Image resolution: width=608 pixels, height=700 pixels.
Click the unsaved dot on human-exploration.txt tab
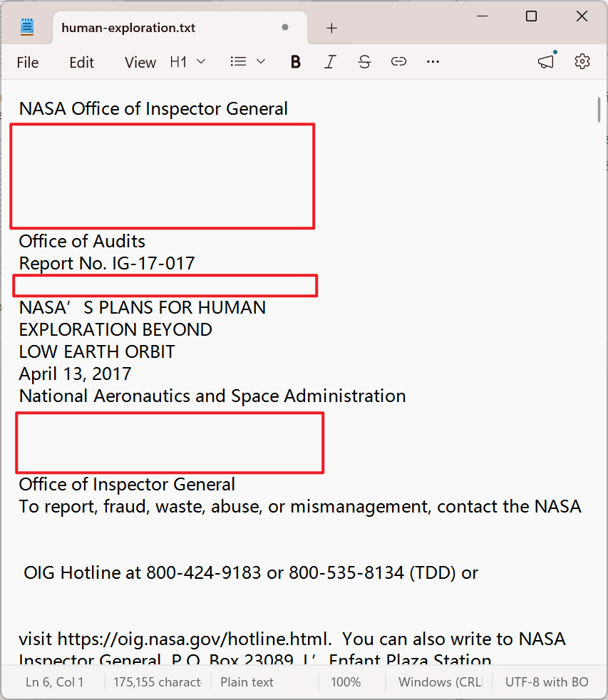coord(285,28)
